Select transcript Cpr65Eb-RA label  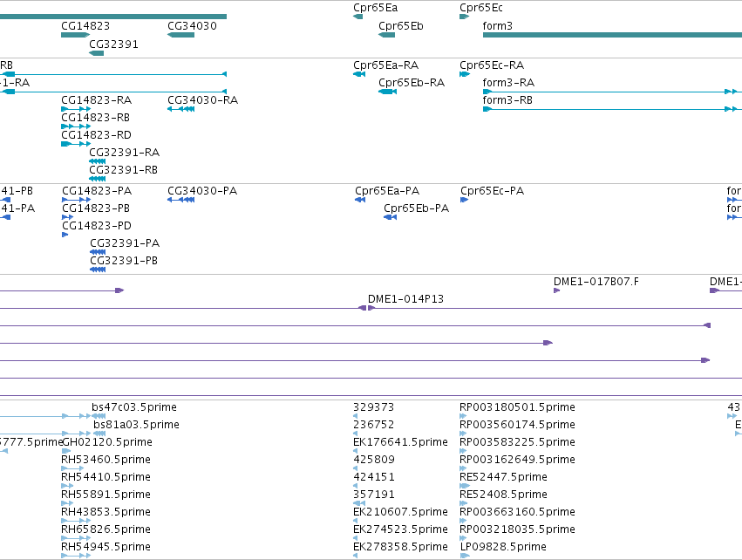pos(412,83)
